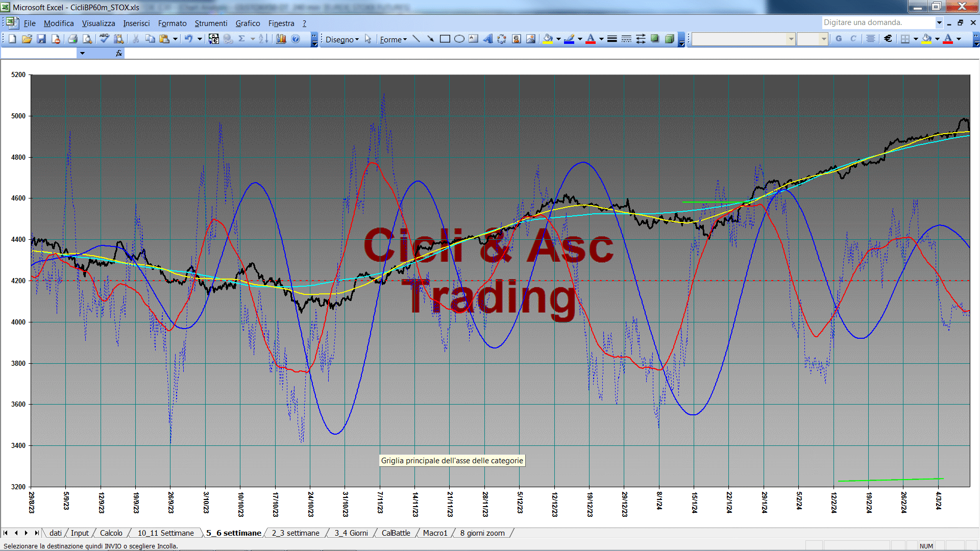This screenshot has height=551, width=980.
Task: Open the 3-D Style options
Action: 669,39
